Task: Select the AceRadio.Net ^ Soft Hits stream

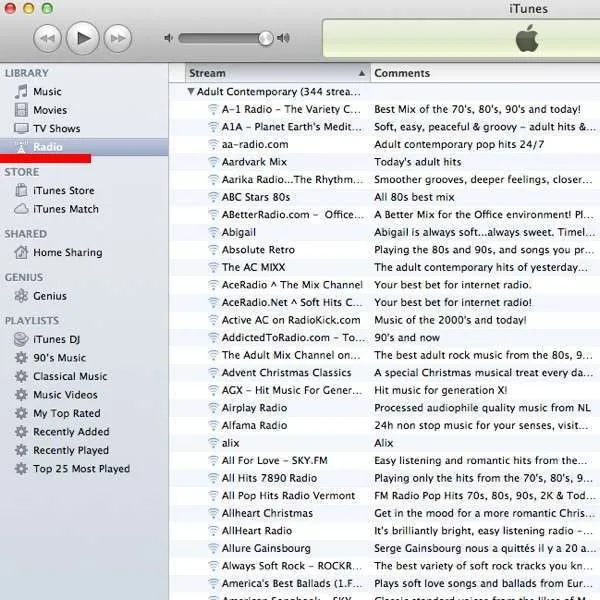Action: click(292, 303)
